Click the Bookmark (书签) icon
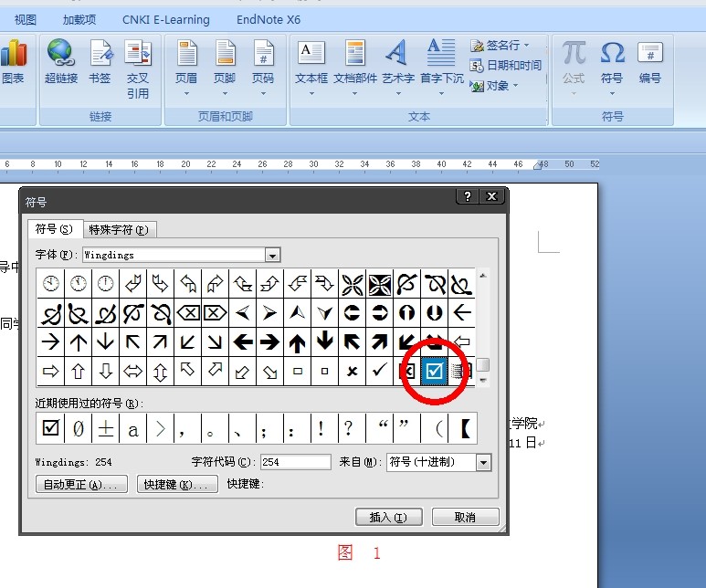This screenshot has width=706, height=588. tap(100, 54)
